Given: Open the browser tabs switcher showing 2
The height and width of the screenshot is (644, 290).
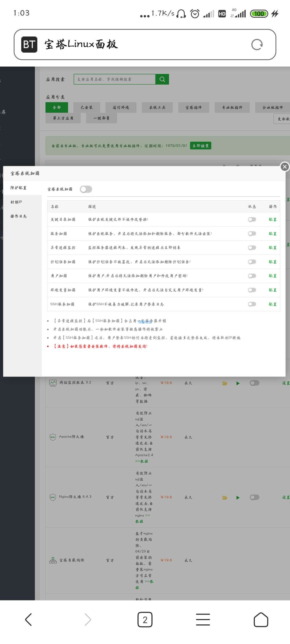Looking at the screenshot, I should [x=145, y=620].
